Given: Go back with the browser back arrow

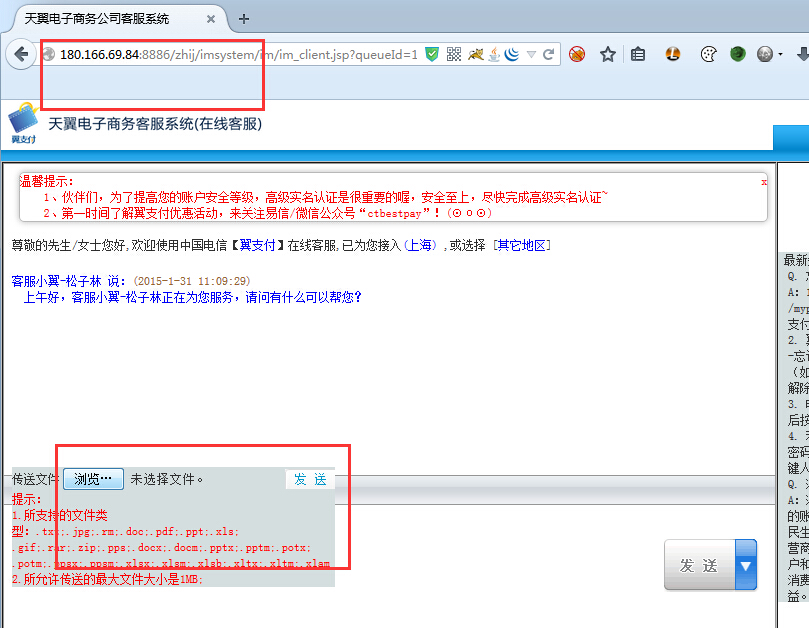Looking at the screenshot, I should (x=21, y=54).
